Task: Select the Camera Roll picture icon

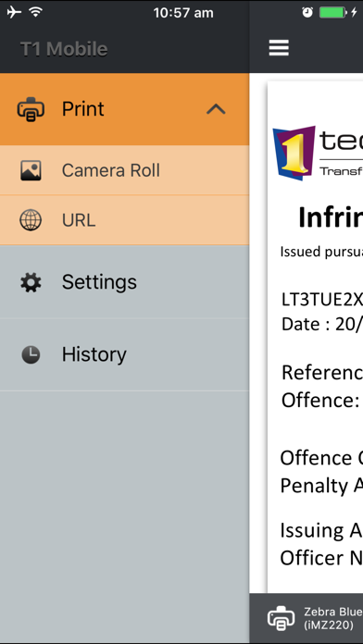Action: tap(31, 170)
